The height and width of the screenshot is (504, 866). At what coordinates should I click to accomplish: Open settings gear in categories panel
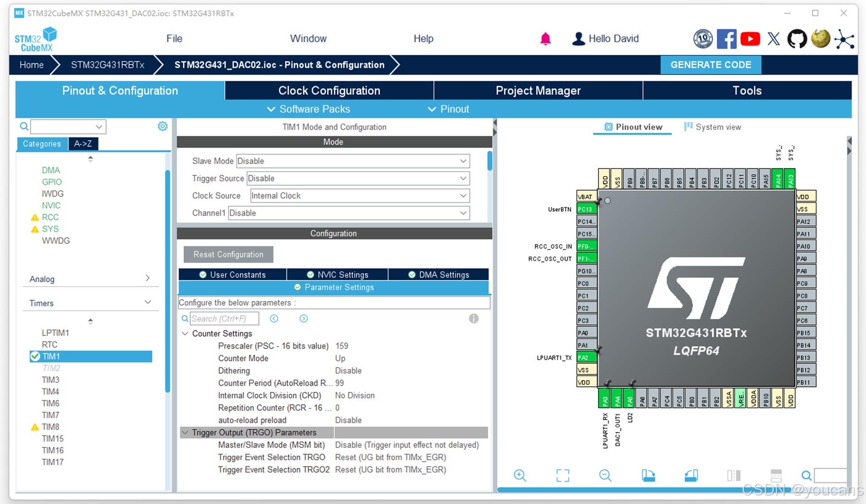(x=162, y=126)
